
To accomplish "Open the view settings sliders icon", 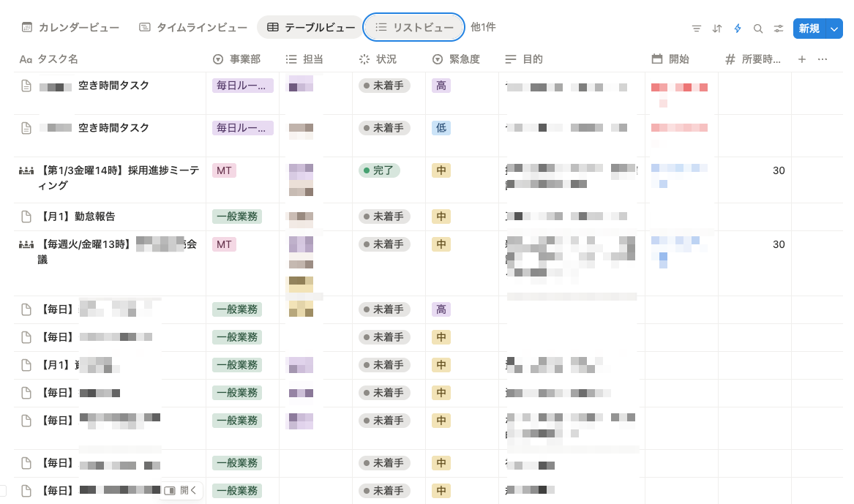I will coord(779,29).
